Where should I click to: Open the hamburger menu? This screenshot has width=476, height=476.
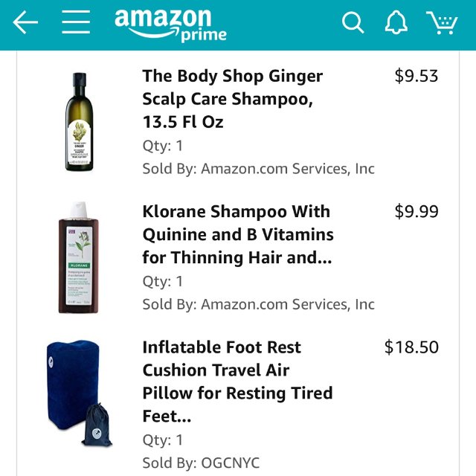[76, 23]
